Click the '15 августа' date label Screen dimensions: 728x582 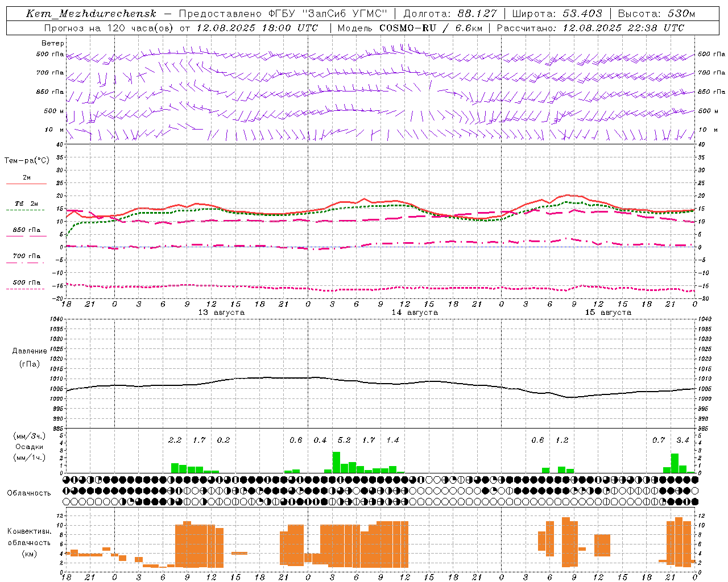(x=608, y=313)
